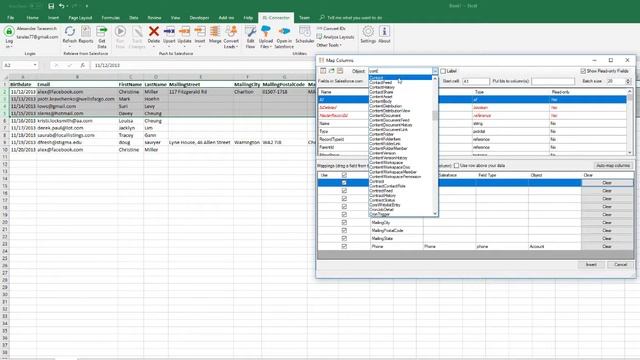Open the Other Tools dropdown
This screenshot has width=640, height=360.
click(x=329, y=45)
